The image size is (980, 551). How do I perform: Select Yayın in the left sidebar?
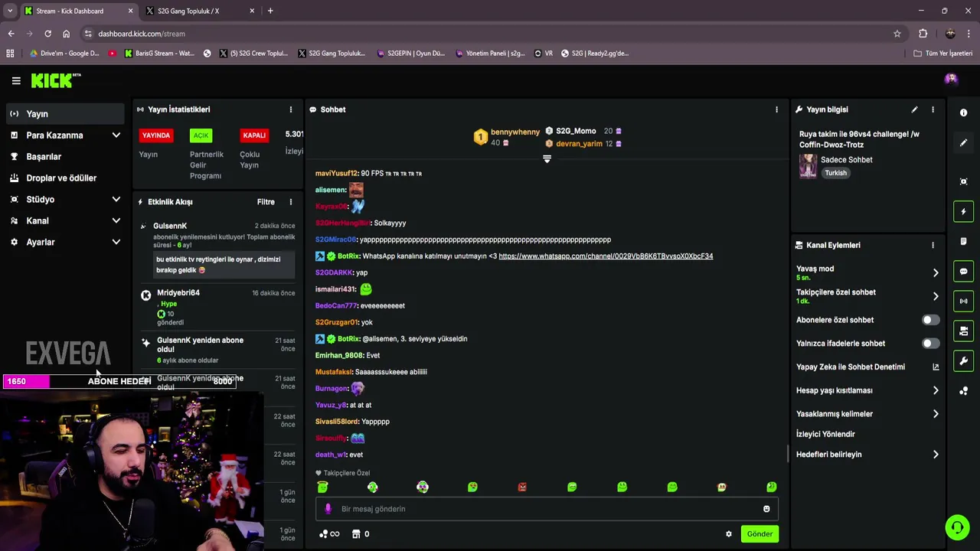pyautogui.click(x=64, y=114)
